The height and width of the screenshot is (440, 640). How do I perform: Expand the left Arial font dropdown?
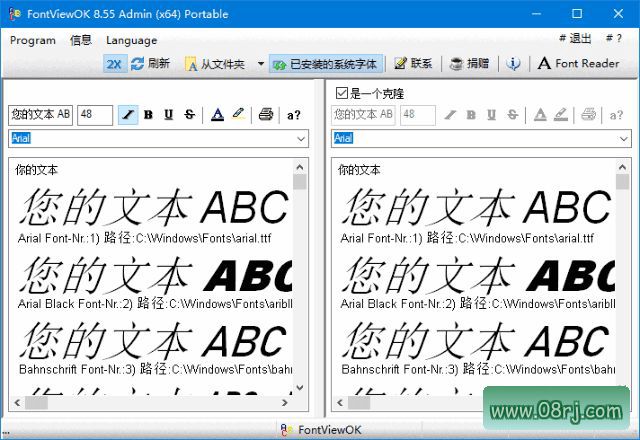point(301,138)
